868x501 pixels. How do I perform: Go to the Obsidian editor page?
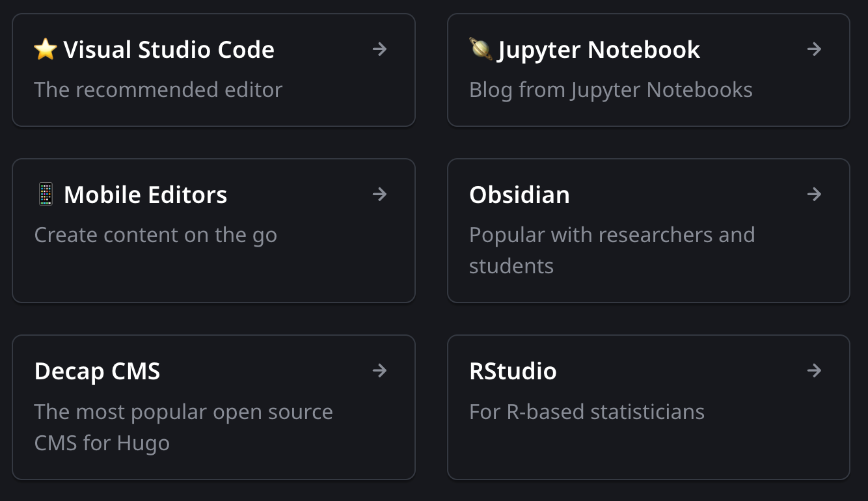click(x=519, y=195)
